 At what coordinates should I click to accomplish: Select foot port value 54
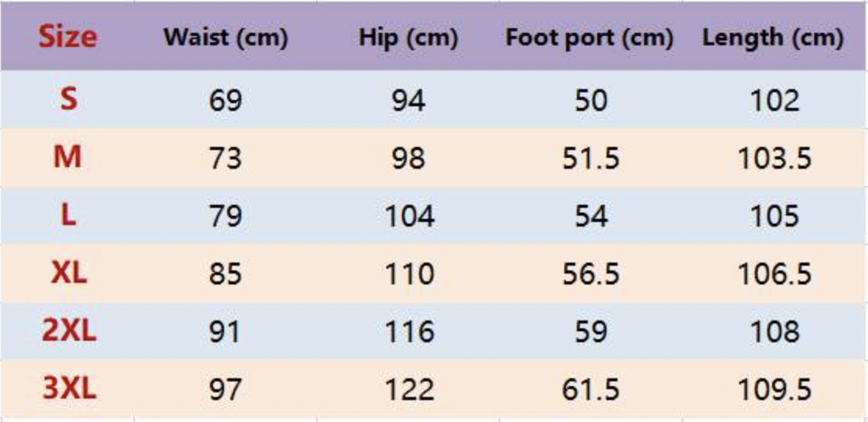pyautogui.click(x=591, y=216)
